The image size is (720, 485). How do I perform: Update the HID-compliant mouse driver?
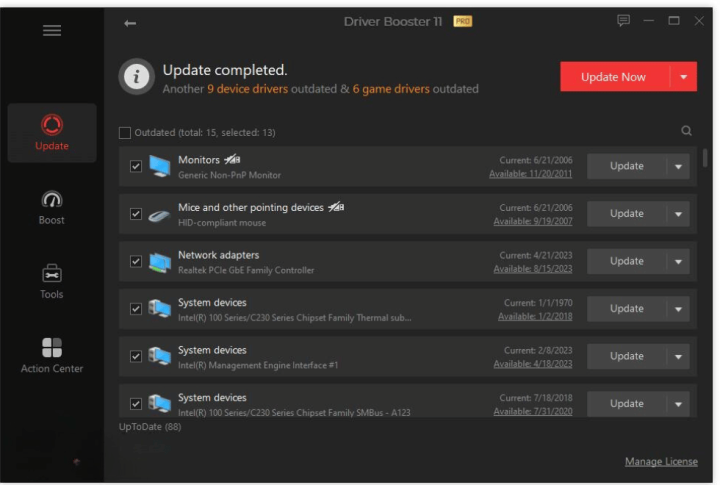click(x=627, y=214)
